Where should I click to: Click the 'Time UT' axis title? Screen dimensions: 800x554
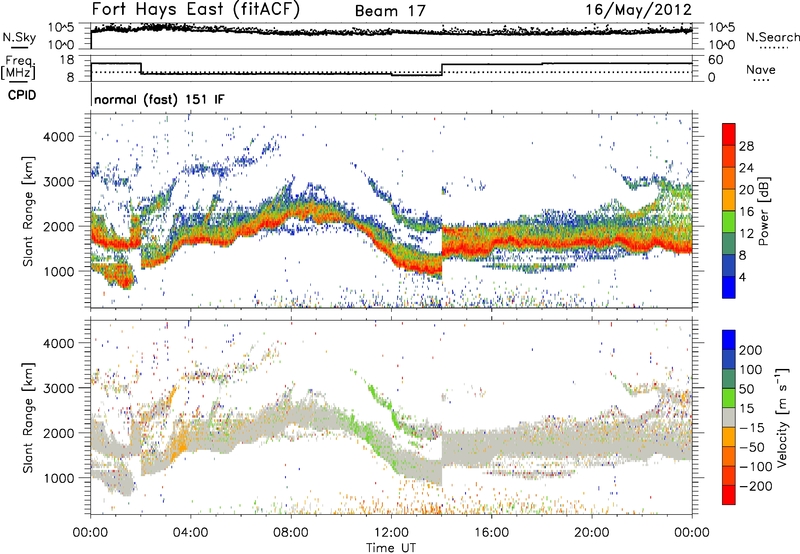coord(391,548)
